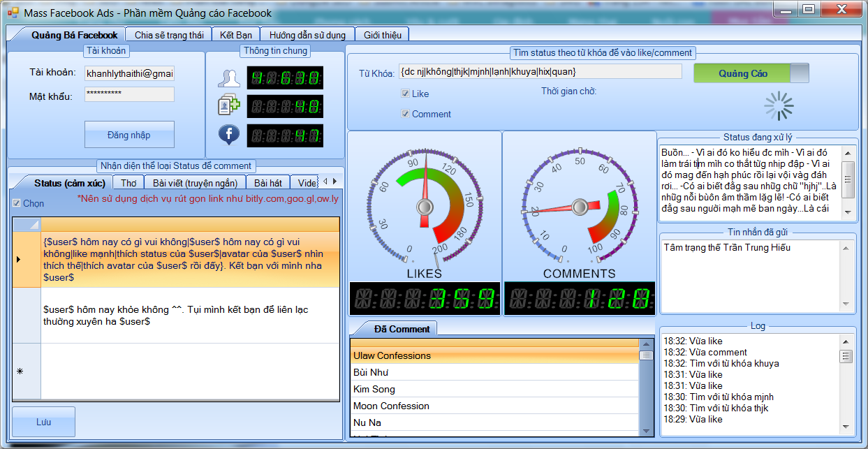Click the LIKES gauge dial
The image size is (868, 449).
[424, 207]
